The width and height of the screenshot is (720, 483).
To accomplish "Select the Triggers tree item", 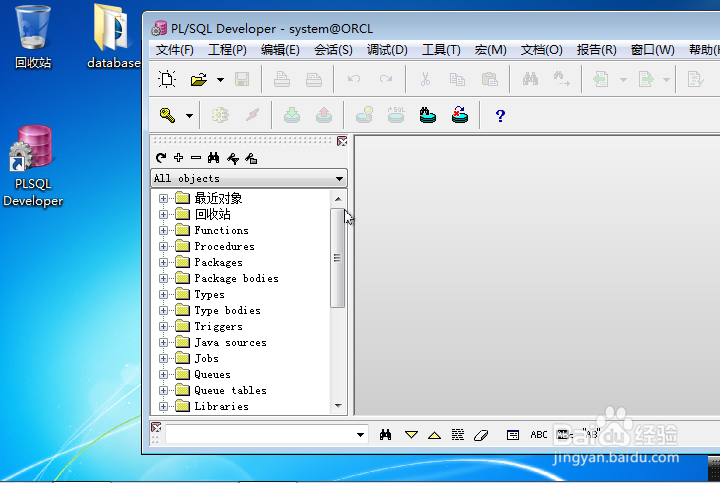I will [x=218, y=326].
